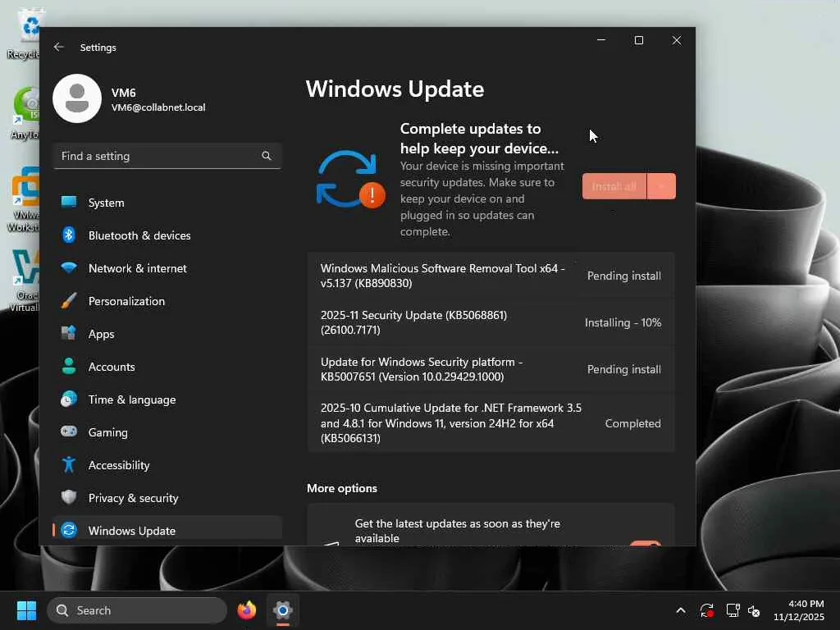Click 'Pending install' beside KB890830
The width and height of the screenshot is (840, 630).
tap(624, 276)
